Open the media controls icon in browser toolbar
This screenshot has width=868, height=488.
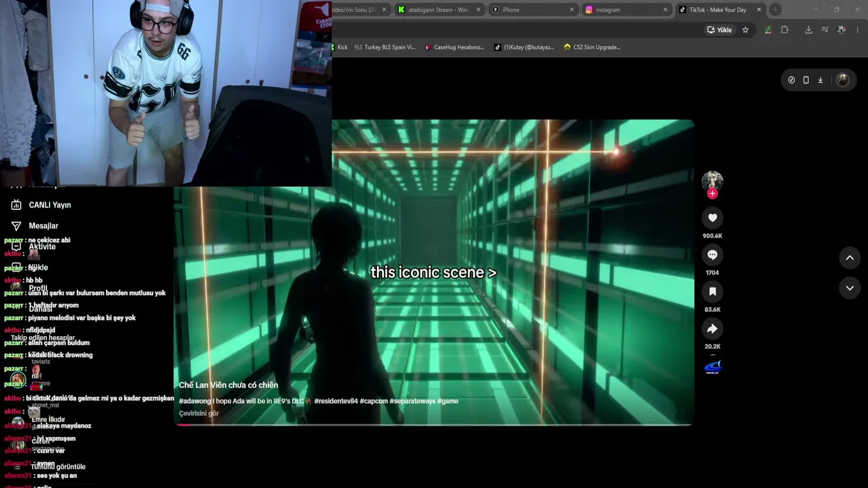tap(825, 30)
